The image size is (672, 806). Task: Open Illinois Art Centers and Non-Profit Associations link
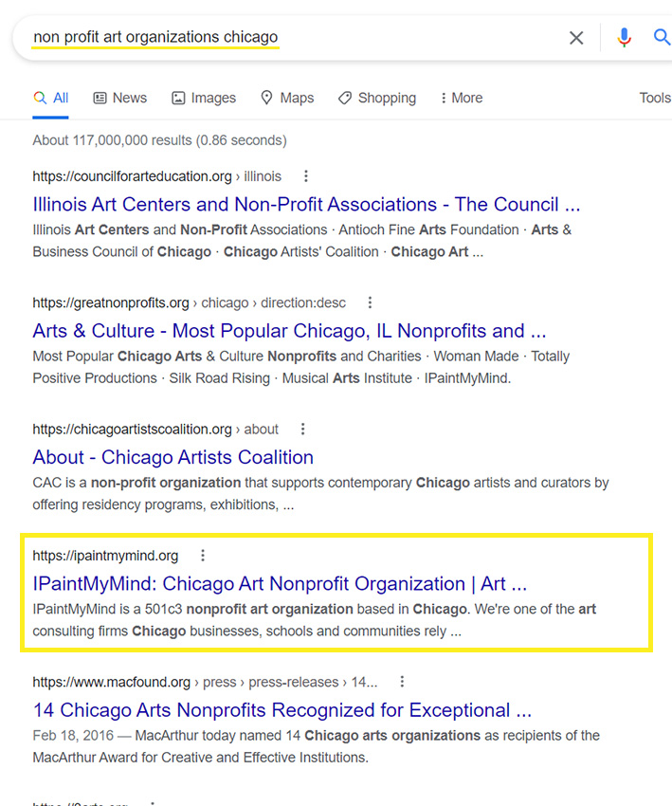click(x=306, y=204)
